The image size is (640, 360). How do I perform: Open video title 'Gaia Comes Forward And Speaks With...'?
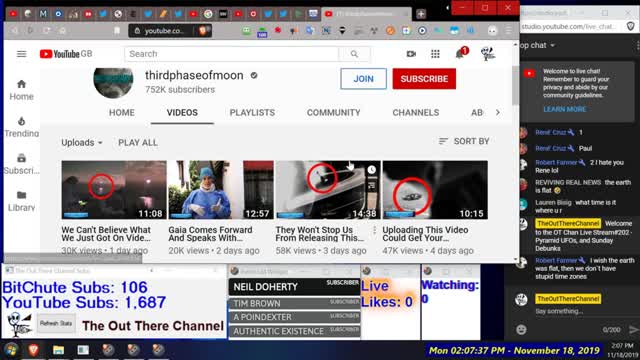(210, 234)
